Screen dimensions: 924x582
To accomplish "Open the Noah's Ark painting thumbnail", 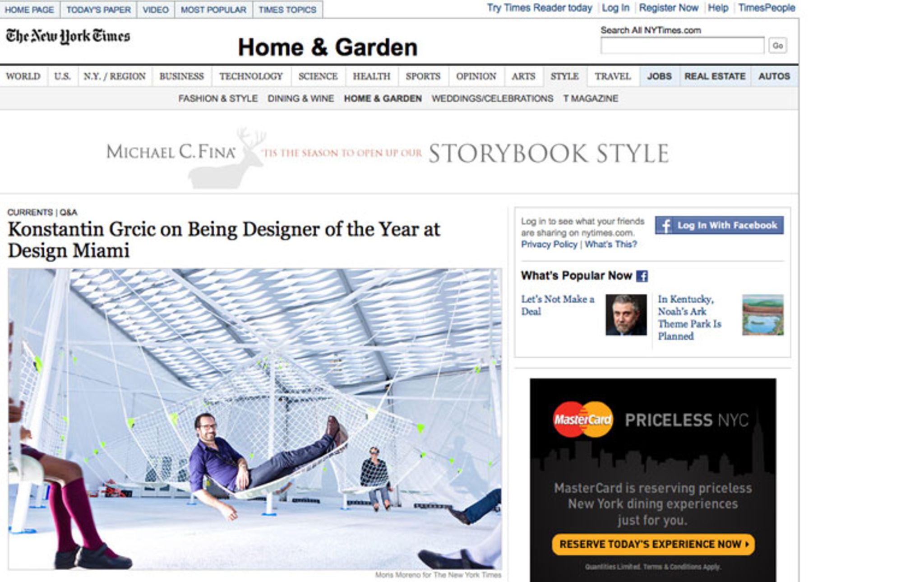I will coord(763,315).
